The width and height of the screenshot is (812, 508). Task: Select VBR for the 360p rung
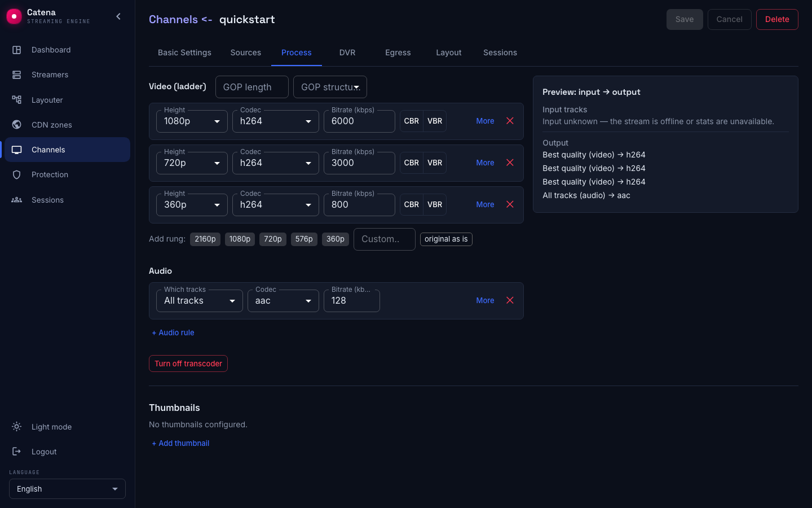click(x=435, y=204)
